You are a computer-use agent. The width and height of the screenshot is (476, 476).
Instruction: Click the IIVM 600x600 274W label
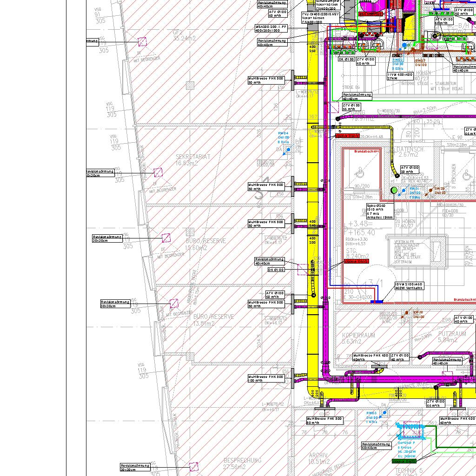[400, 76]
